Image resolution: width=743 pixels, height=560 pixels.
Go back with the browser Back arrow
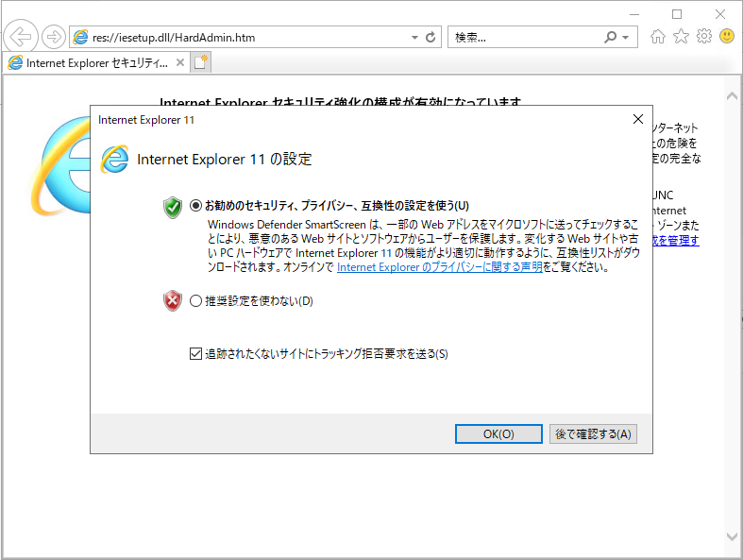[21, 37]
